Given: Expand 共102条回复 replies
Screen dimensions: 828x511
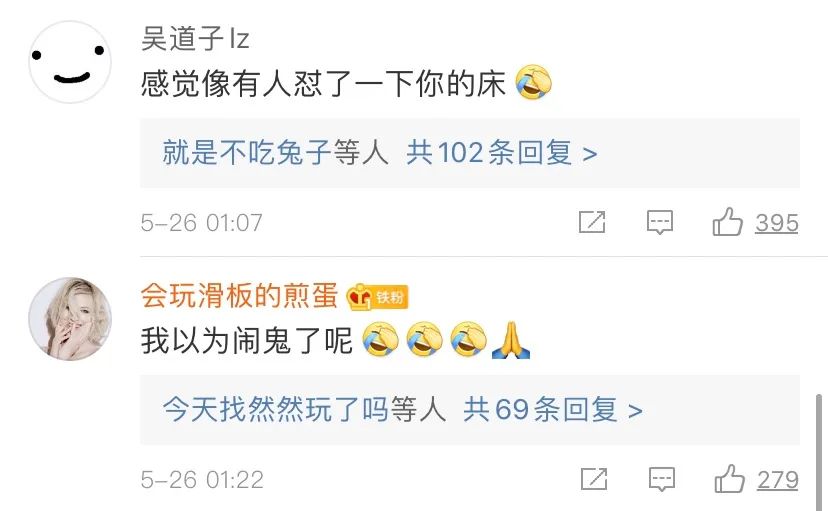Looking at the screenshot, I should tap(502, 153).
